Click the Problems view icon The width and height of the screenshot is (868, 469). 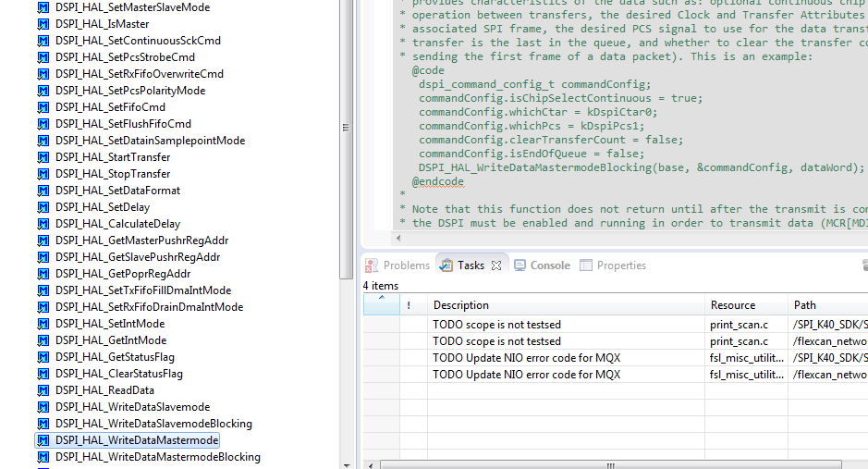click(x=372, y=265)
